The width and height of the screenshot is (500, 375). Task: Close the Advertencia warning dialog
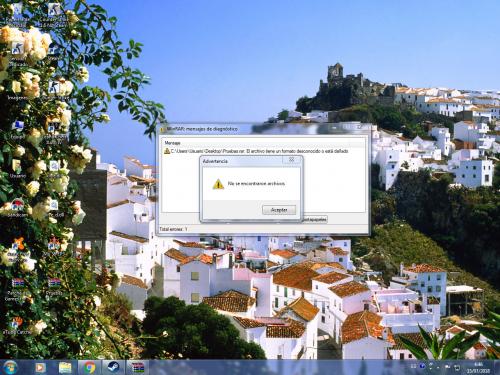coord(291,160)
